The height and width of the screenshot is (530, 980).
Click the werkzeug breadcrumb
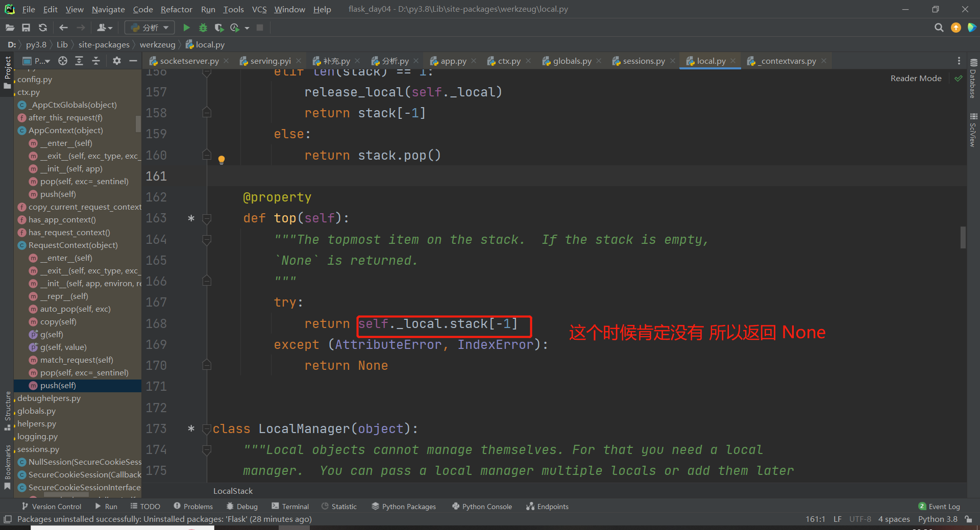point(157,45)
